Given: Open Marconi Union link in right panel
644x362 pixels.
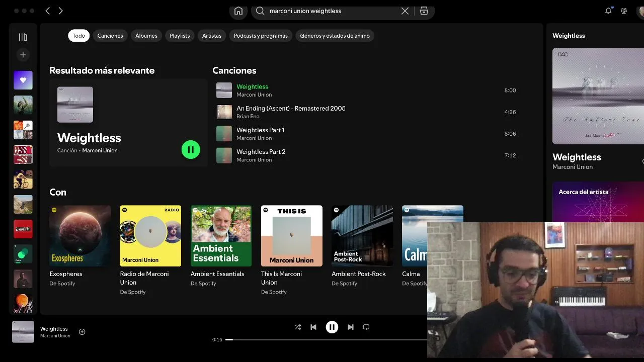Looking at the screenshot, I should click(573, 167).
